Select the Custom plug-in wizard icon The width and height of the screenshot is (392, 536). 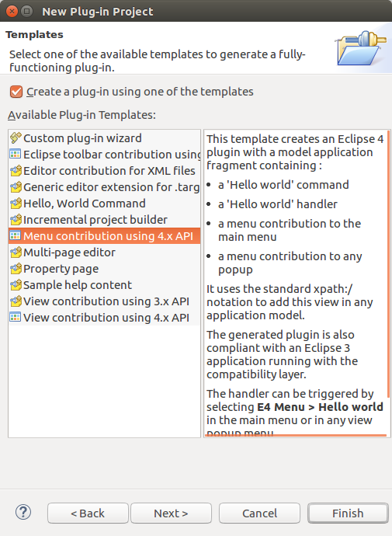[16, 137]
